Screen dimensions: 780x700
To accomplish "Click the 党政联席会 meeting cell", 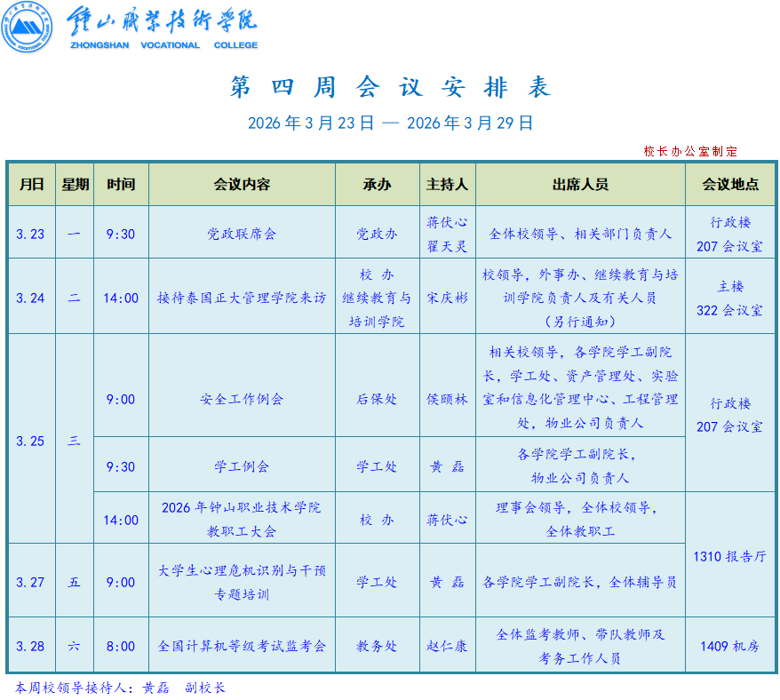I will [242, 234].
